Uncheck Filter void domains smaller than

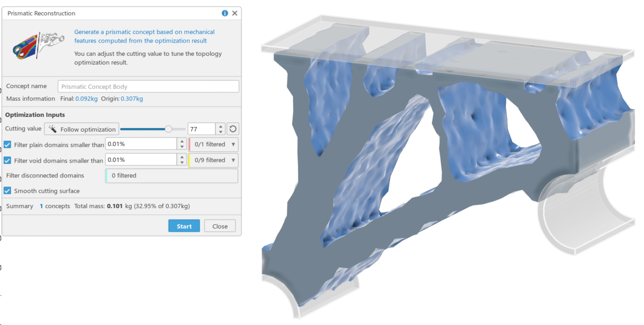(6, 160)
